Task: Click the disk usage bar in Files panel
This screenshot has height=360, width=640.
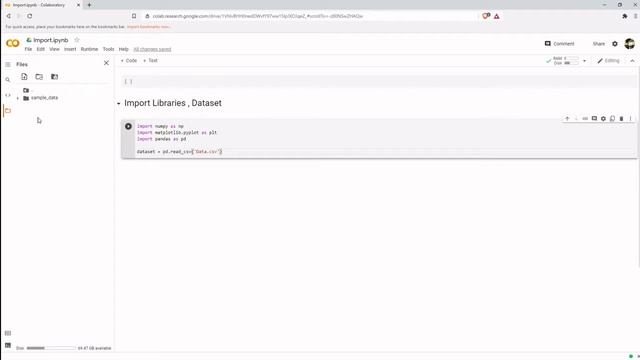Action: pos(51,348)
